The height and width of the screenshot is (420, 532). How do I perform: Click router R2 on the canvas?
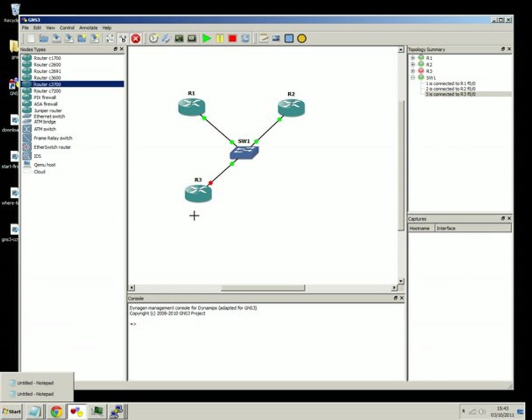[291, 107]
